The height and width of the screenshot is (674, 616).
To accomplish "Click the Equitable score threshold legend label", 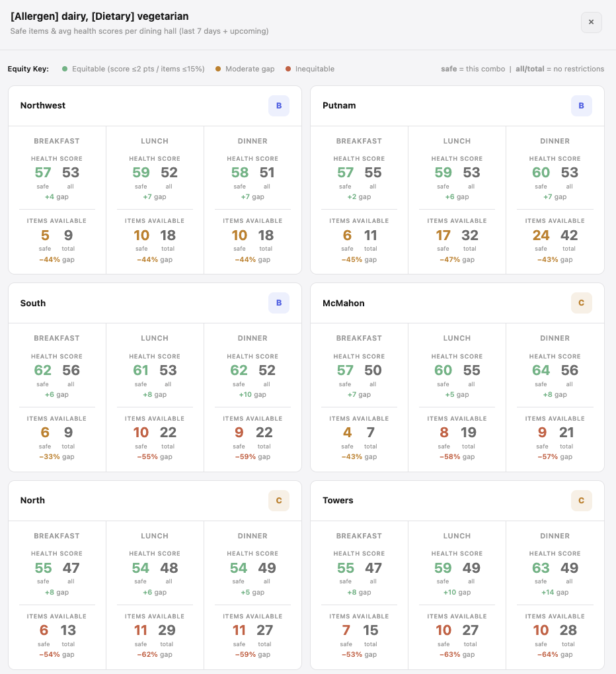I will point(138,69).
